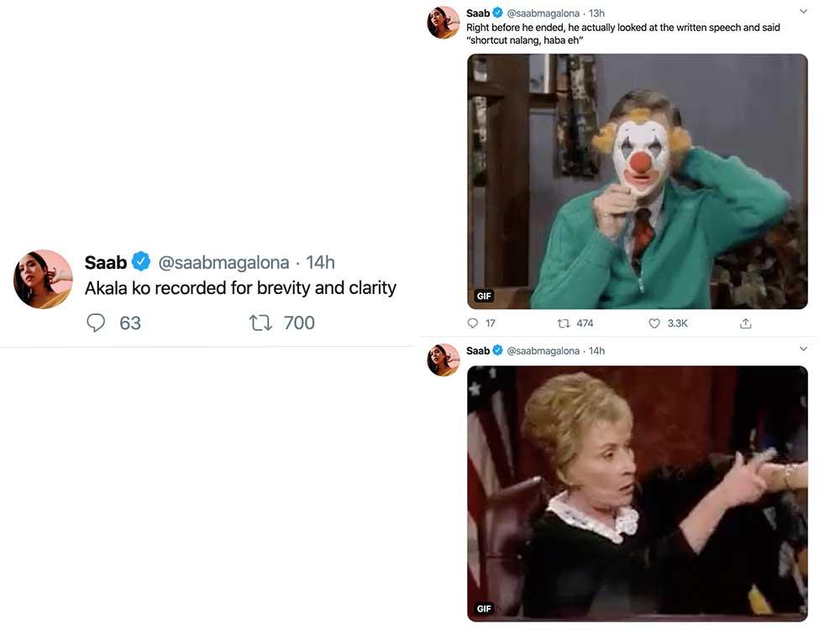Click the verified badge on the large Saab tweet
This screenshot has width=840, height=630.
(141, 262)
